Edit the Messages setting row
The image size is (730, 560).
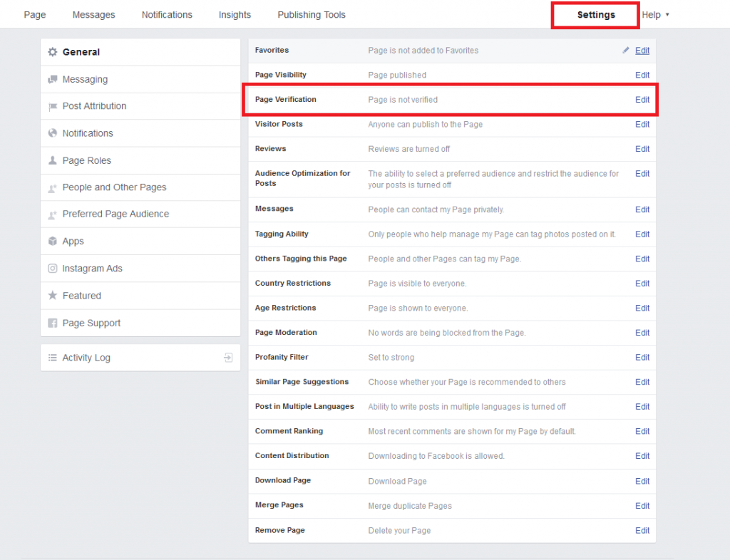(642, 209)
